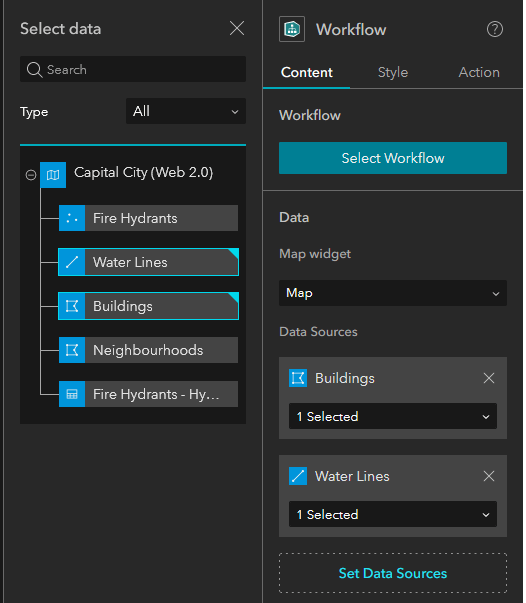Click the Fire Hydrants - Hy… table icon
The image size is (526, 603).
coord(72,394)
